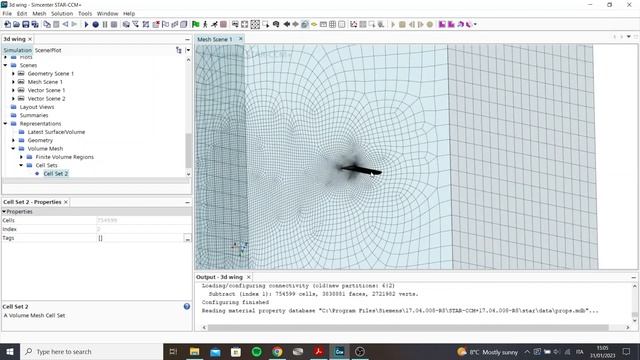Minimize the Output panel
The width and height of the screenshot is (640, 360).
[633, 278]
